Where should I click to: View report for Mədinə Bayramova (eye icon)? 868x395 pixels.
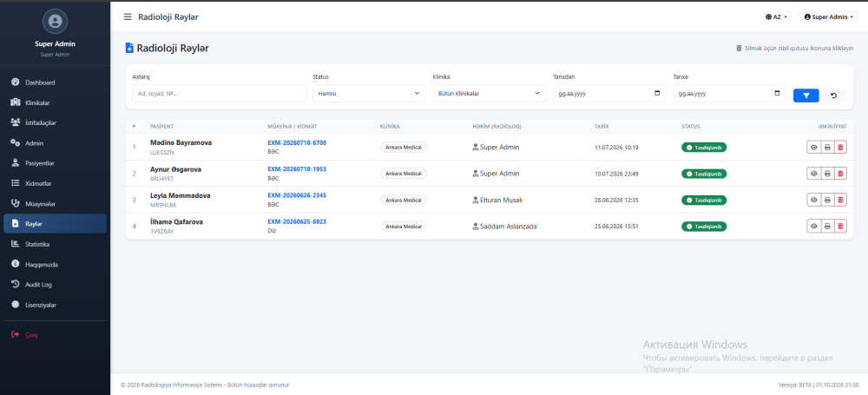(x=814, y=148)
